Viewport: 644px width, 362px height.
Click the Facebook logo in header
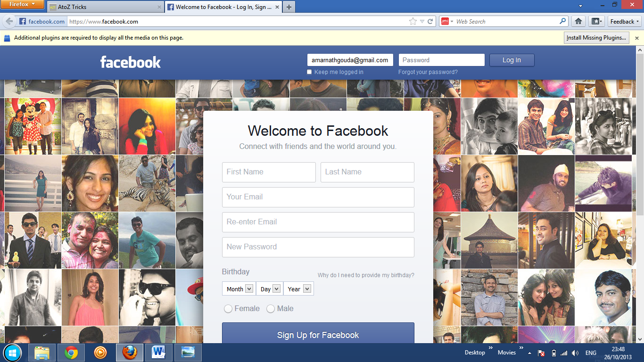(x=131, y=62)
